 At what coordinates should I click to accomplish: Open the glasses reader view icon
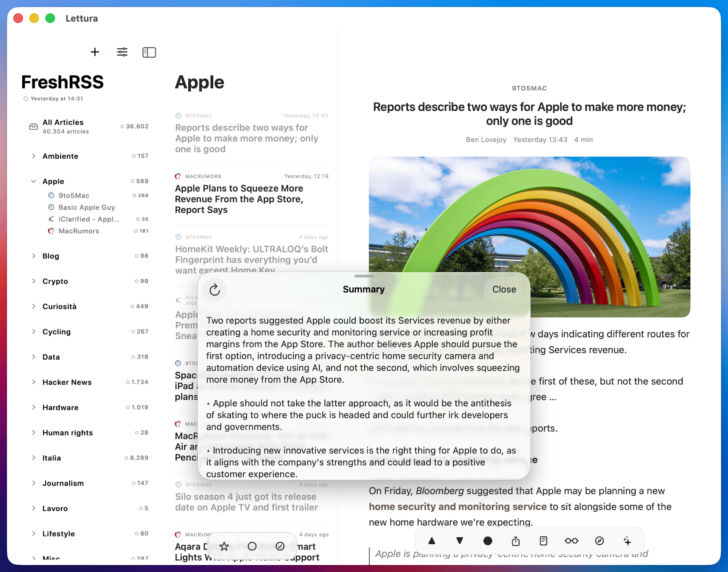571,541
